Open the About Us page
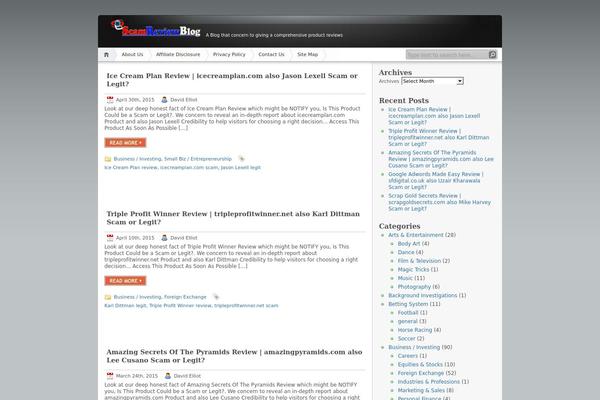The image size is (600, 400). click(132, 55)
